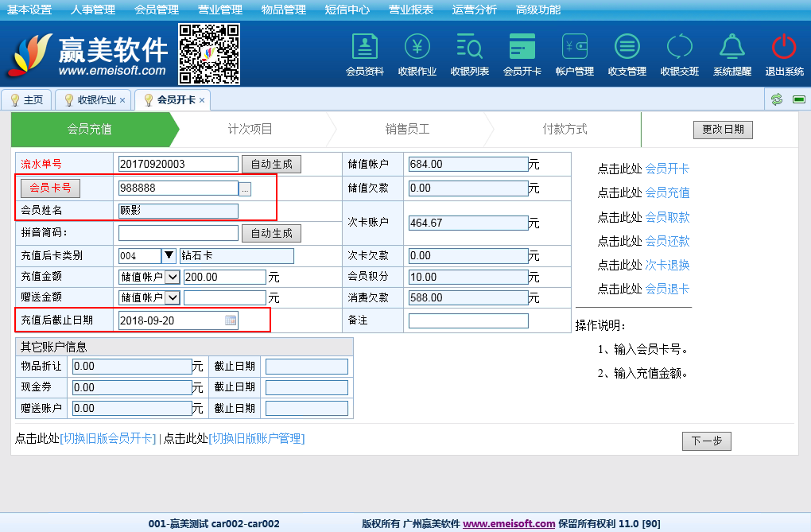This screenshot has height=532, width=811.
Task: Click the 收银交班 shift handover icon
Action: (x=680, y=48)
